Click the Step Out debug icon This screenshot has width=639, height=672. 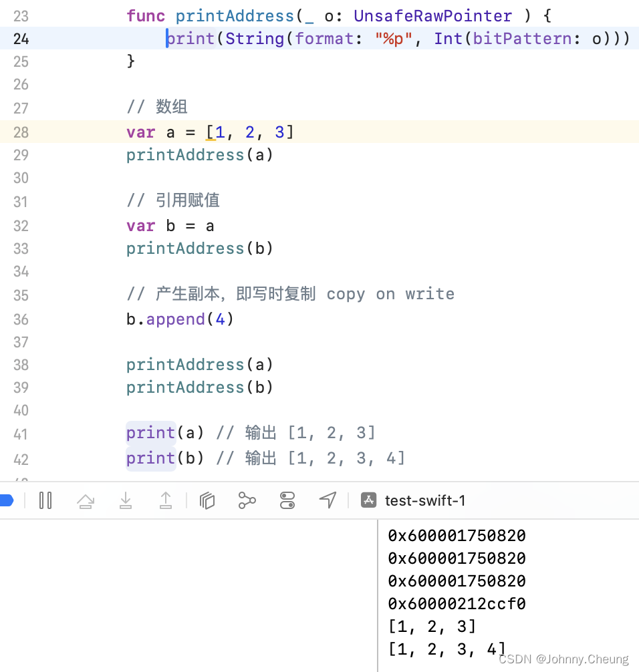(166, 500)
